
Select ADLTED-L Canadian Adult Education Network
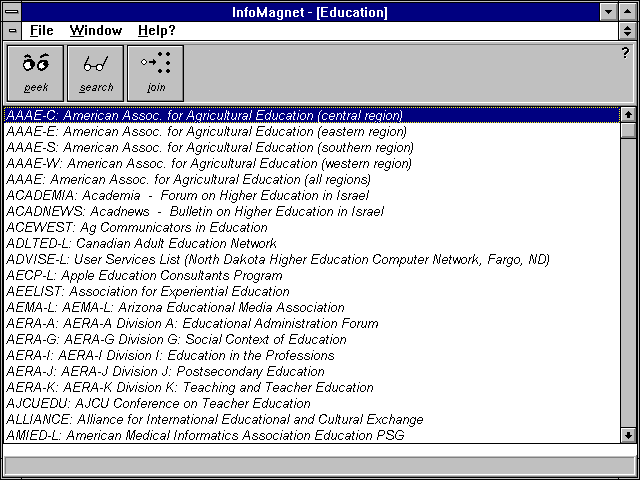click(x=141, y=243)
